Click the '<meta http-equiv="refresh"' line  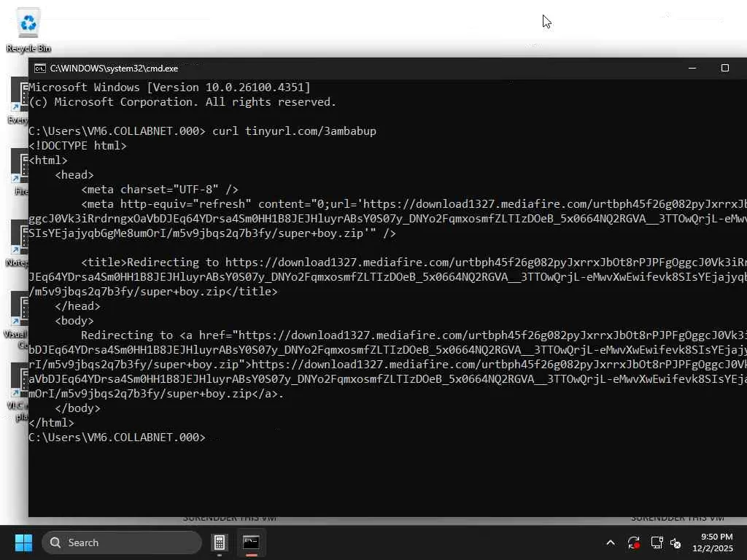[414, 204]
